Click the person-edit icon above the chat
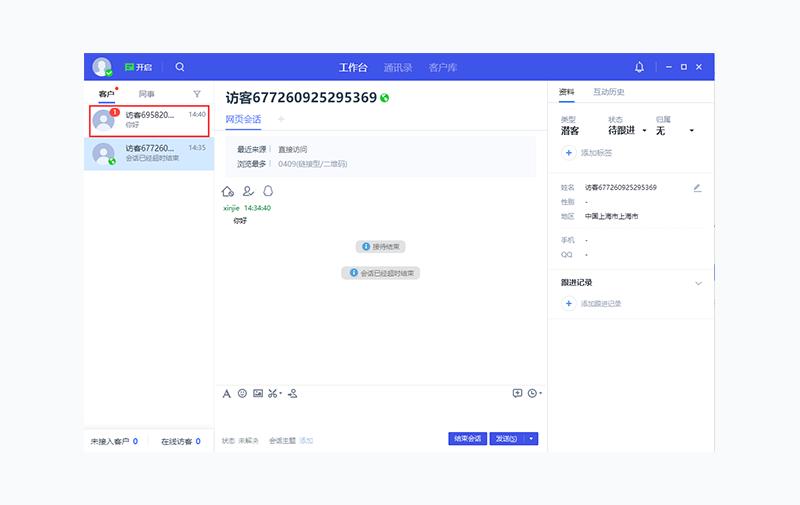Screen dimensions: 800x505 [248, 191]
